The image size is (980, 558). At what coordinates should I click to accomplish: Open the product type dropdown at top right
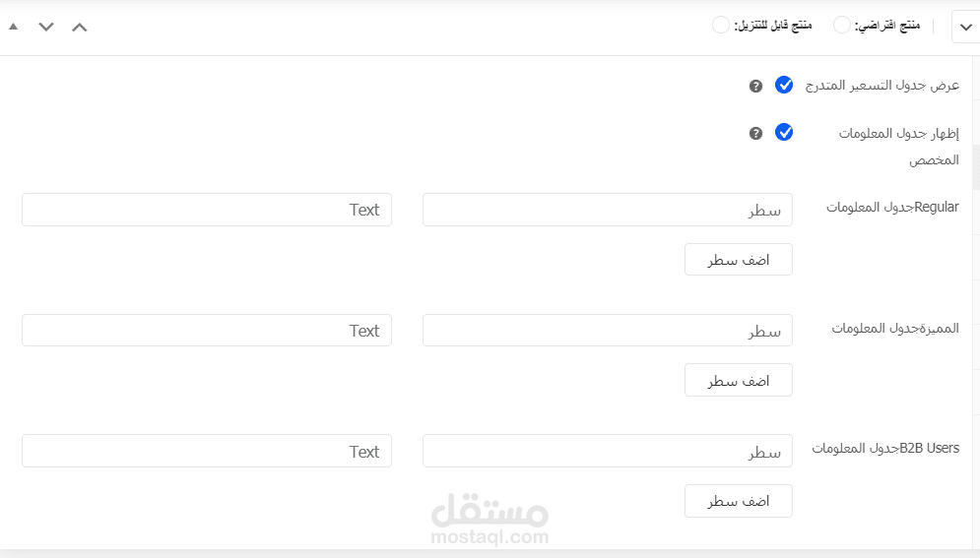tap(964, 28)
